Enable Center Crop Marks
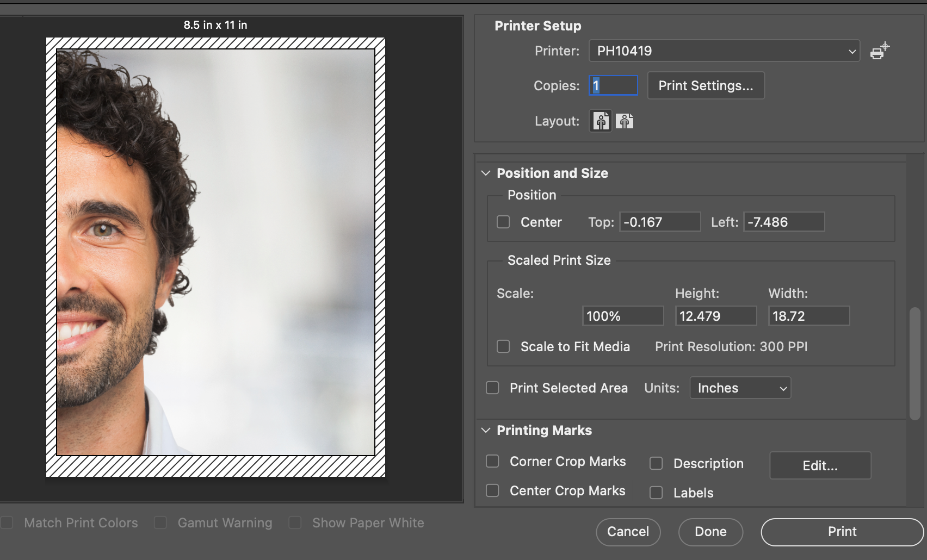The width and height of the screenshot is (927, 560). [x=492, y=490]
